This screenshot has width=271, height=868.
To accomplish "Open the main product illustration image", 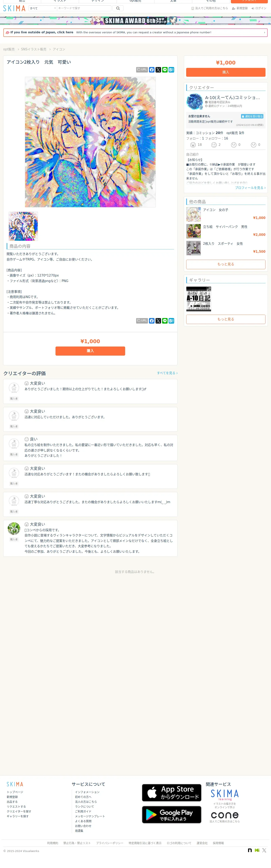I will (x=90, y=142).
